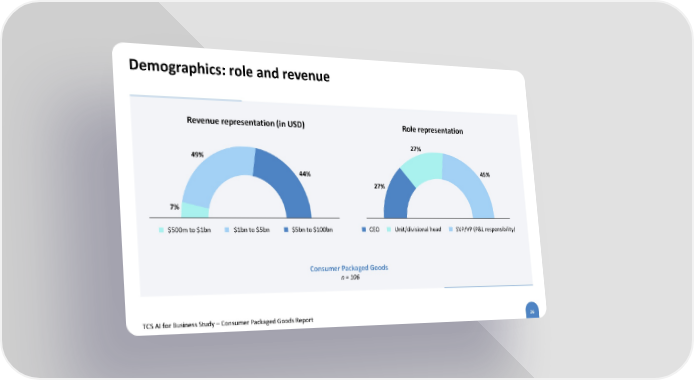The height and width of the screenshot is (380, 694).
Task: Select the 27% dark blue CEO segment
Action: [397, 196]
